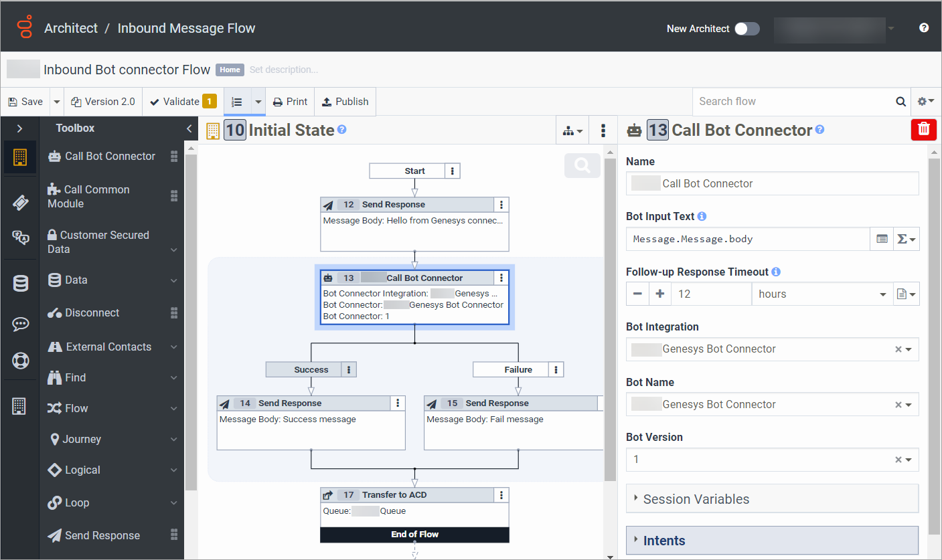Open the Failure path three-dot menu

[x=556, y=369]
